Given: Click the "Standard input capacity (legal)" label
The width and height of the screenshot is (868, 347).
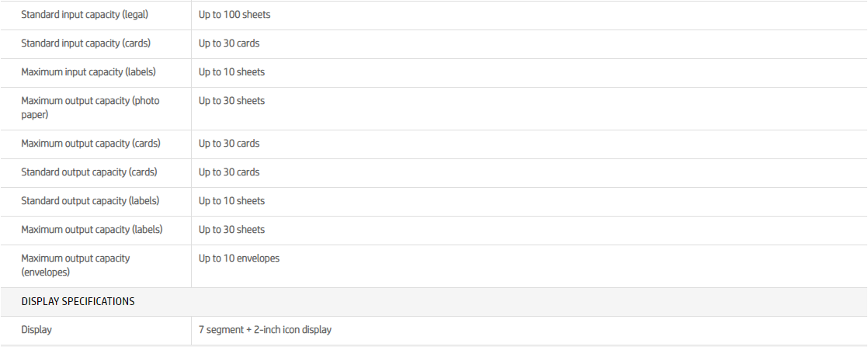Looking at the screenshot, I should [x=85, y=15].
